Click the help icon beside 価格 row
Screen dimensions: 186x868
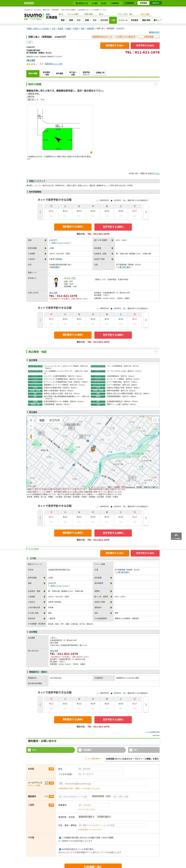pyautogui.click(x=45, y=240)
